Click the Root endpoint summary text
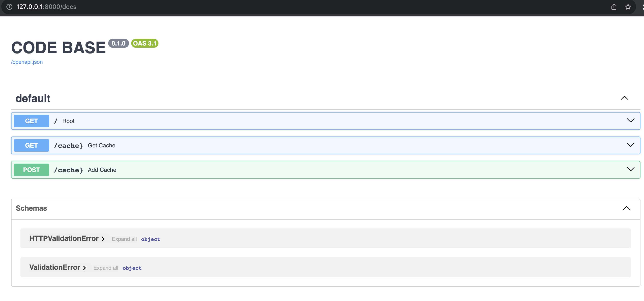The height and width of the screenshot is (301, 644). [x=68, y=121]
